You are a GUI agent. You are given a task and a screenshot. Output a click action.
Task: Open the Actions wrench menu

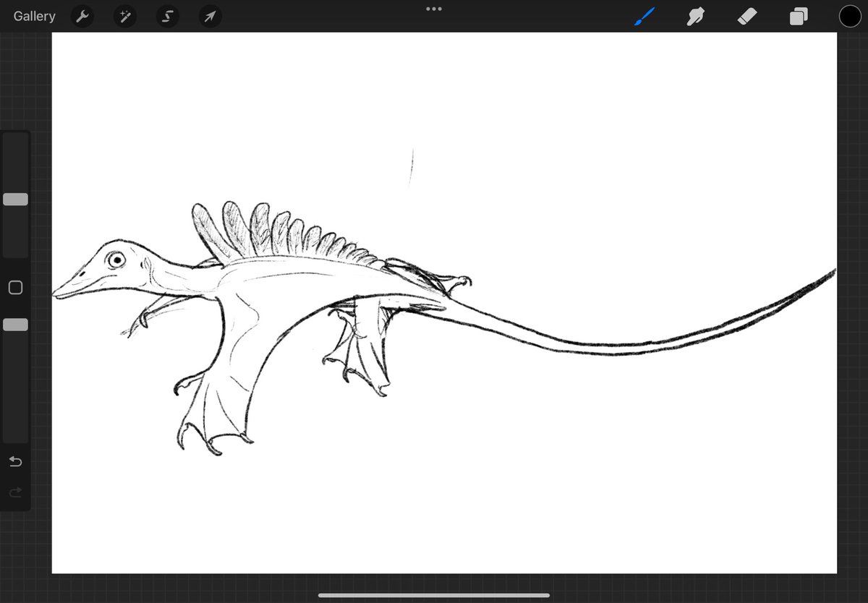pyautogui.click(x=82, y=16)
